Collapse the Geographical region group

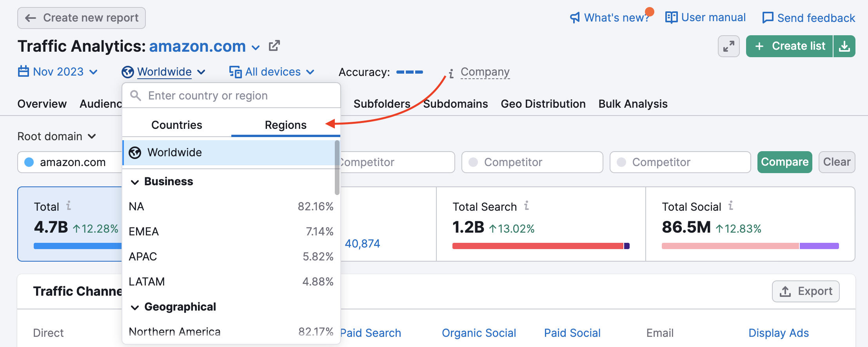coord(135,307)
